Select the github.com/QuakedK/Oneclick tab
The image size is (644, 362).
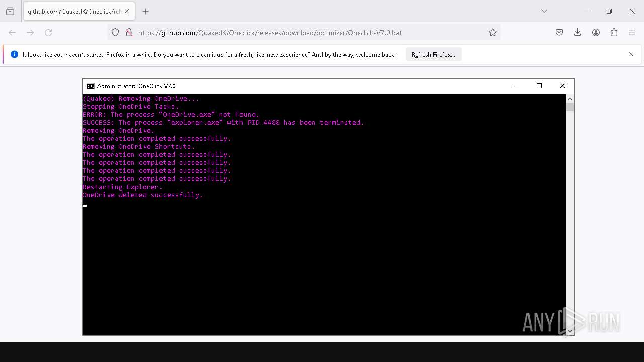point(79,11)
